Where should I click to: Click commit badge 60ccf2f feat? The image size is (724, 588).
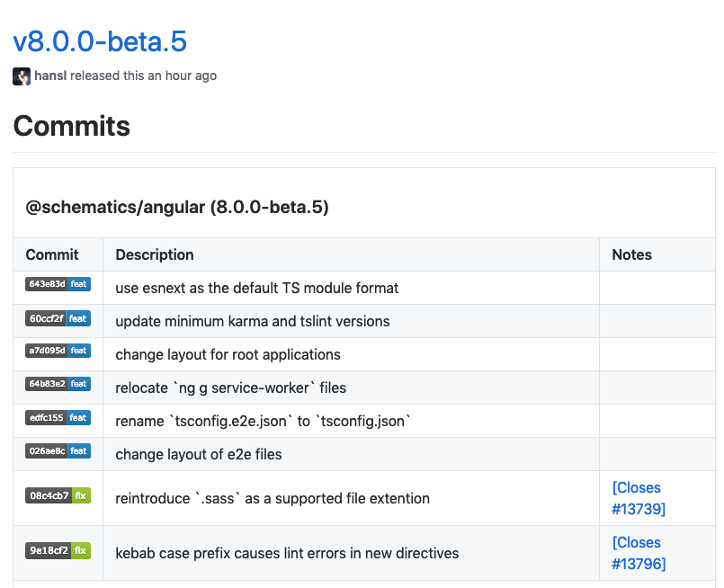click(x=58, y=317)
